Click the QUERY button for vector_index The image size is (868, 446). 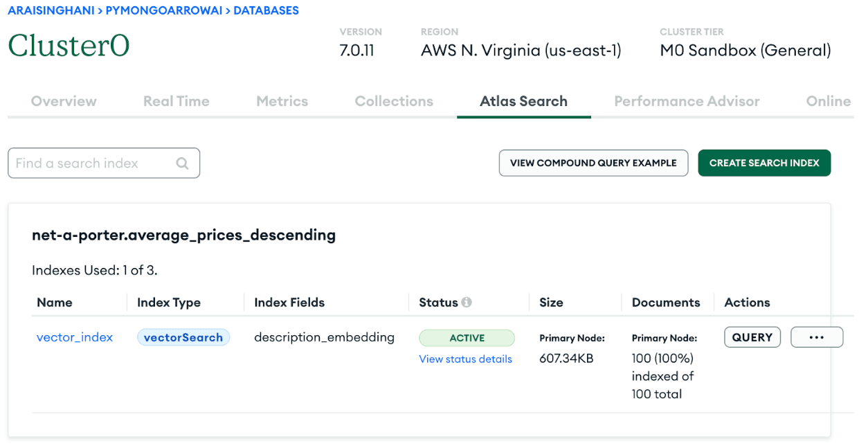[752, 337]
